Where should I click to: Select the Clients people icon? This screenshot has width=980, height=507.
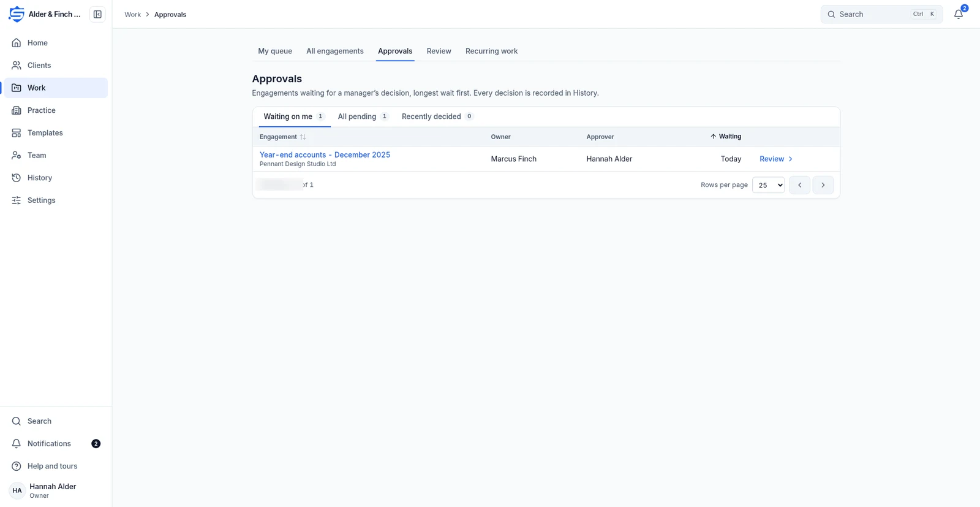[x=17, y=66]
